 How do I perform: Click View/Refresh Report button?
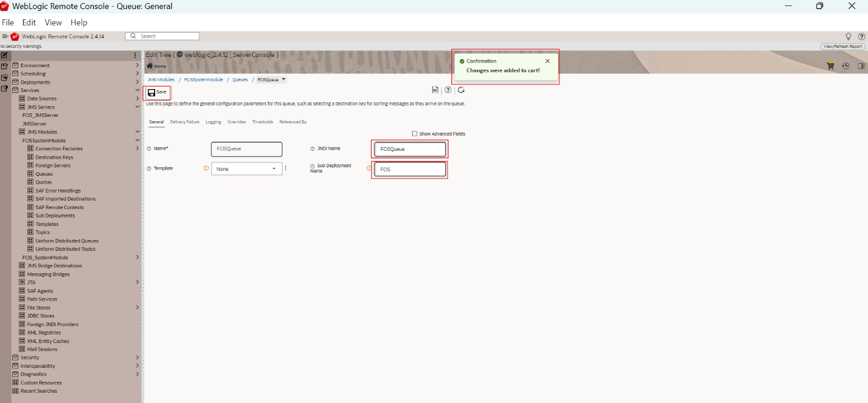843,47
